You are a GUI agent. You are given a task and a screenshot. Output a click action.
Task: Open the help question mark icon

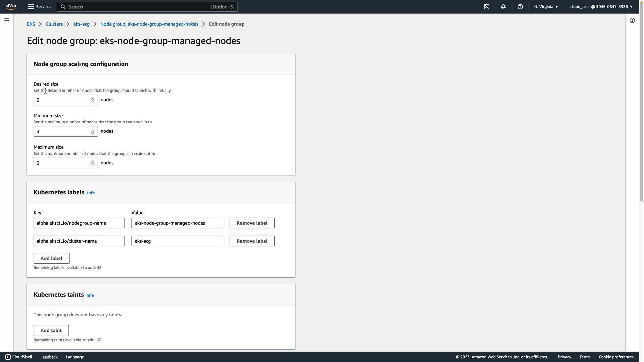tap(520, 7)
